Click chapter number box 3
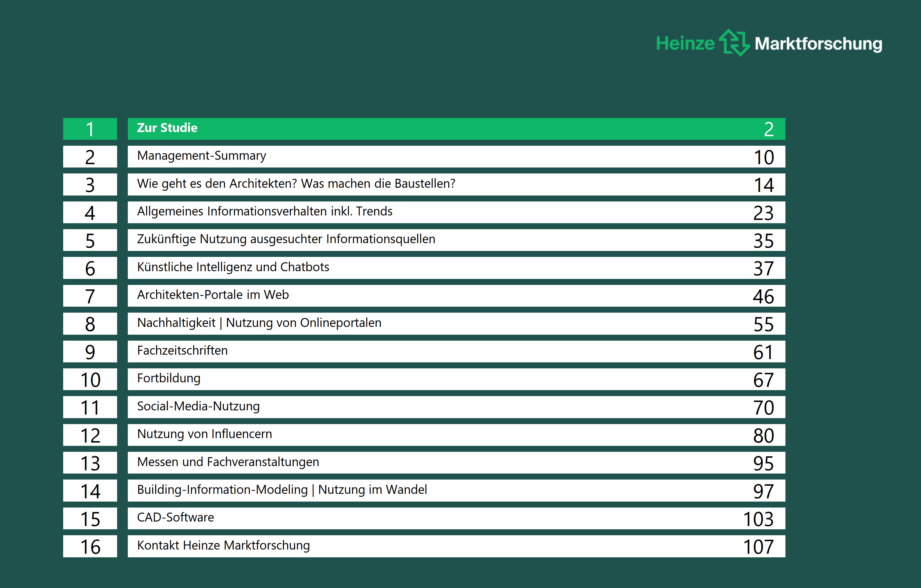This screenshot has width=921, height=588. [x=90, y=185]
